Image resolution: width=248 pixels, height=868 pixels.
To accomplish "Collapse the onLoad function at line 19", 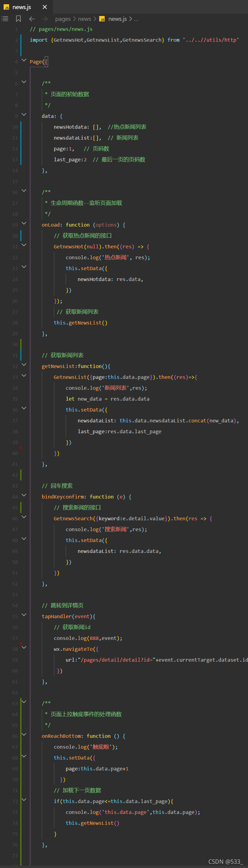I will click(24, 223).
